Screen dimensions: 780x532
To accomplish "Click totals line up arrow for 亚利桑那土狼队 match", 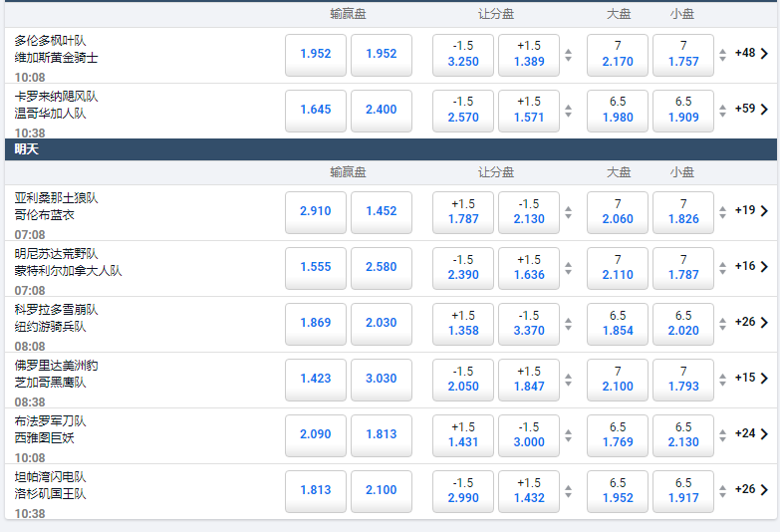I will (x=723, y=206).
